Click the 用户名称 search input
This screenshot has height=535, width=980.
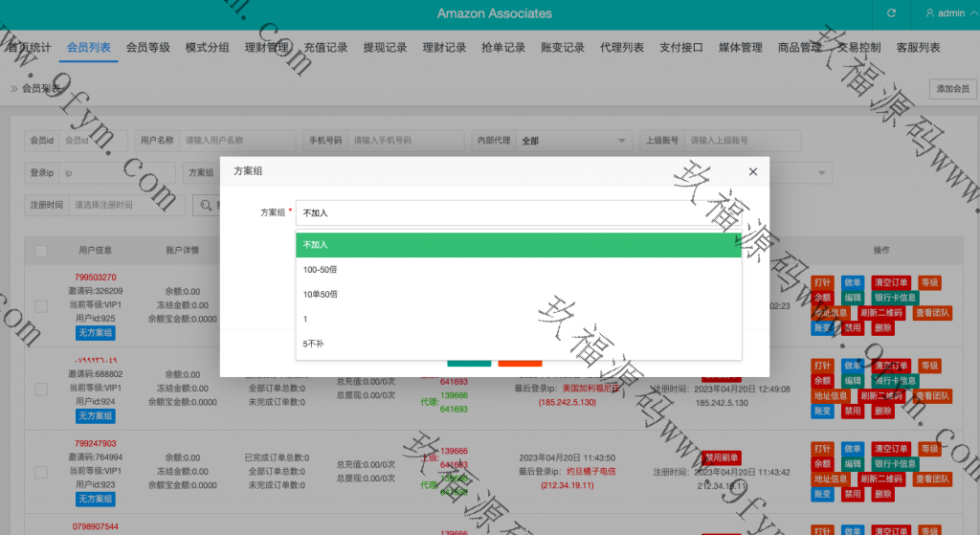coord(236,141)
